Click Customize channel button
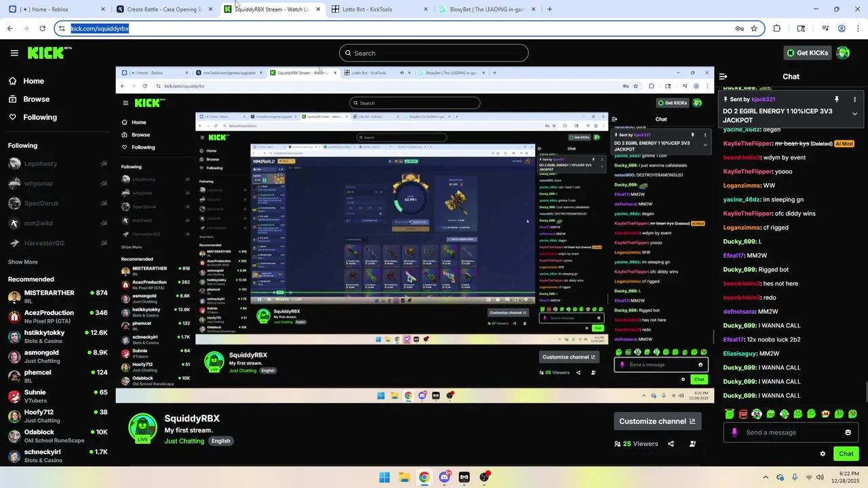The height and width of the screenshot is (488, 868). (657, 421)
